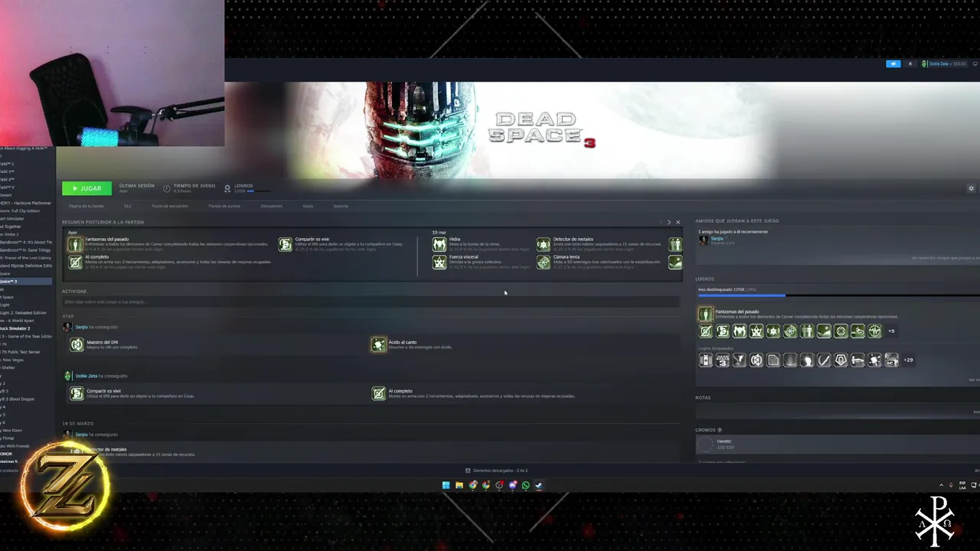Open File Explorer from the taskbar

[459, 485]
